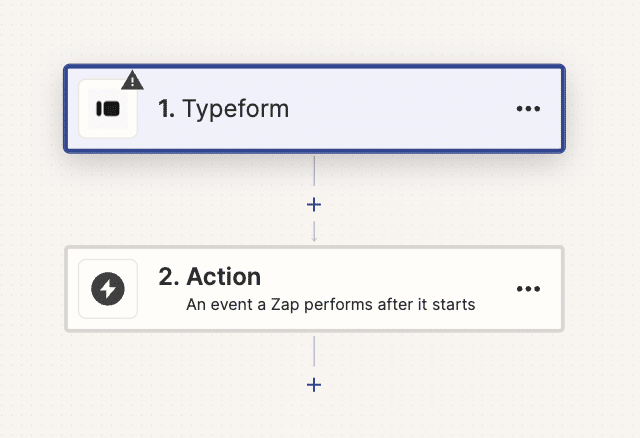The width and height of the screenshot is (640, 438).
Task: Click the warning triangle on the Typeform step
Action: [132, 81]
